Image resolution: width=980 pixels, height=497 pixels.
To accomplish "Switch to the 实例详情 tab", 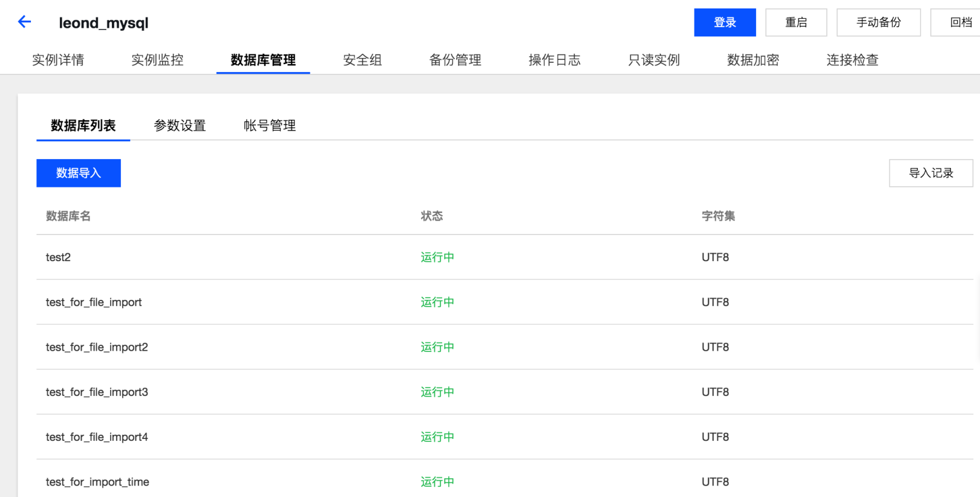I will click(x=58, y=60).
